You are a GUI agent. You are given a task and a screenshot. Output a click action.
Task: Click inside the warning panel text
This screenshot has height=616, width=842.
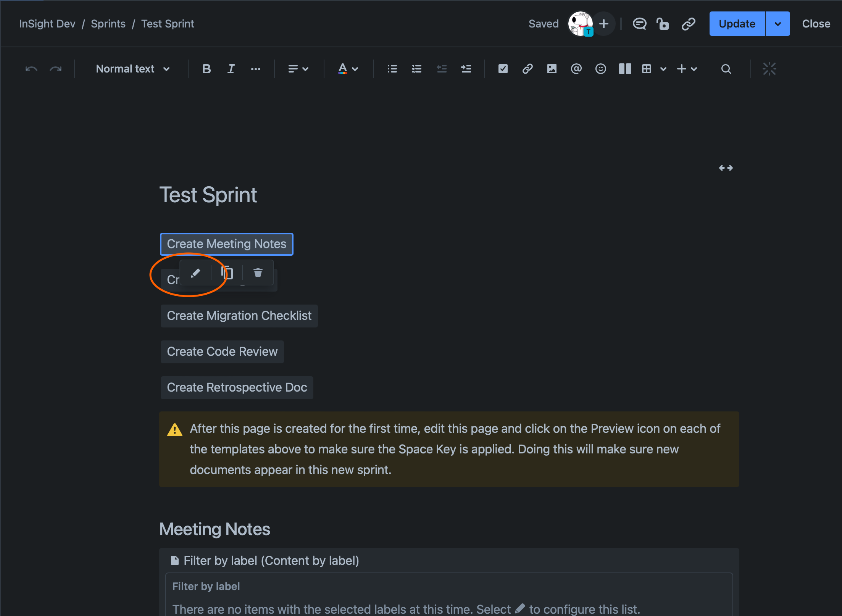coord(455,449)
